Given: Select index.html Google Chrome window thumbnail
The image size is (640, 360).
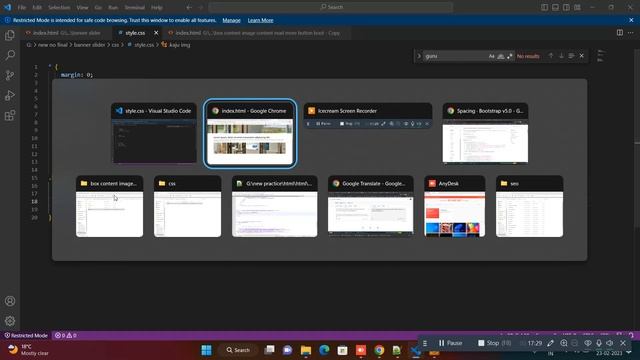Looking at the screenshot, I should pyautogui.click(x=250, y=133).
